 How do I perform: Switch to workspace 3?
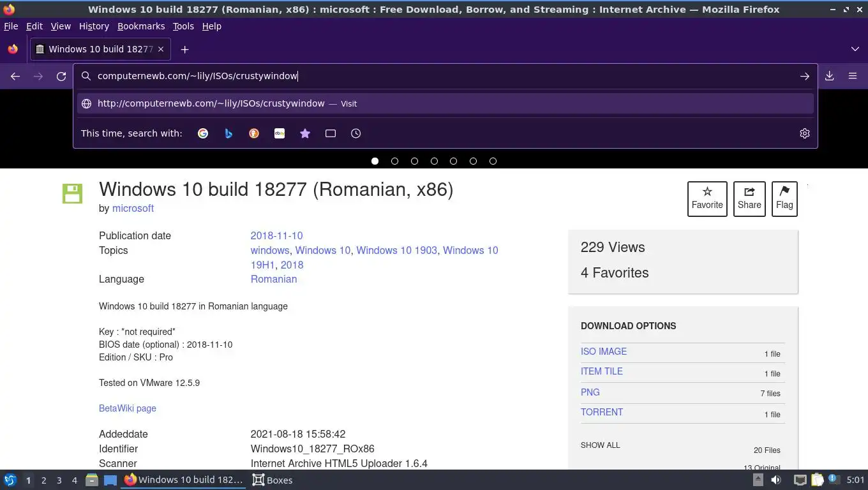59,480
